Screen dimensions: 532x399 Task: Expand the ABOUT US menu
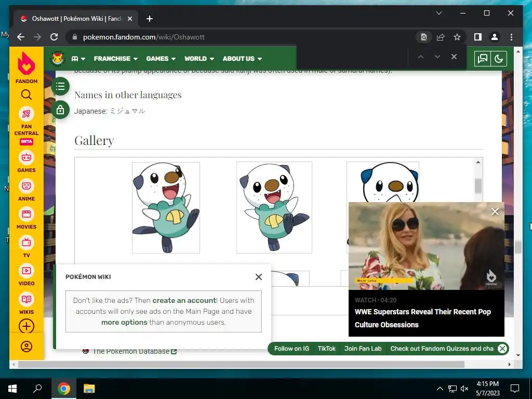click(x=242, y=59)
